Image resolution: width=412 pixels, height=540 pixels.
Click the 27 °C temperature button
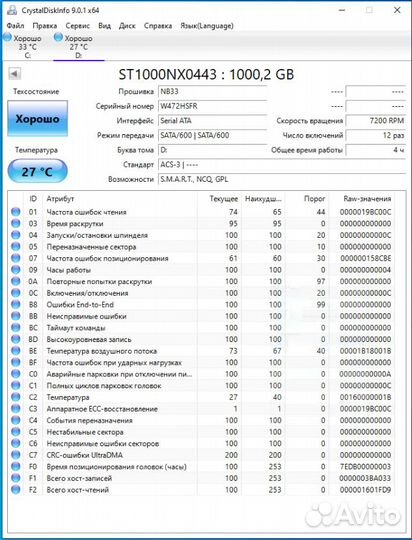coord(37,171)
